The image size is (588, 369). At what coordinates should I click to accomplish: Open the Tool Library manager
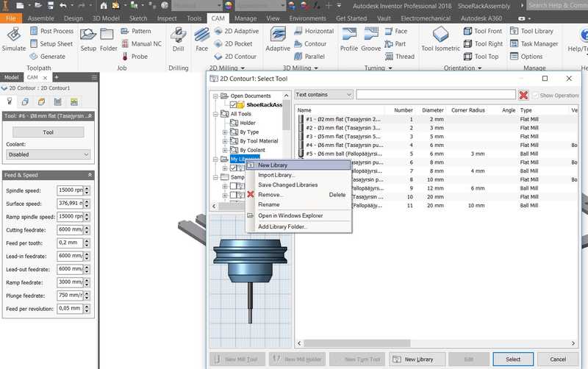click(x=531, y=31)
